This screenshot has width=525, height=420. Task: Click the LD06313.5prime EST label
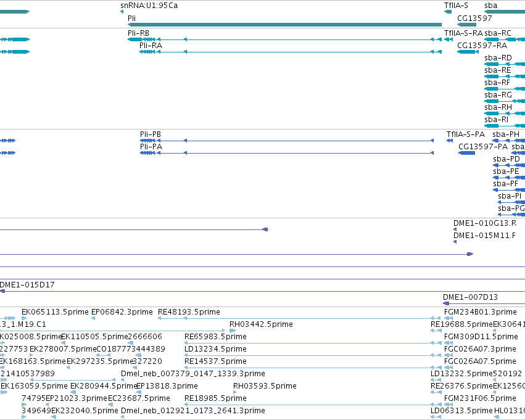point(461,411)
